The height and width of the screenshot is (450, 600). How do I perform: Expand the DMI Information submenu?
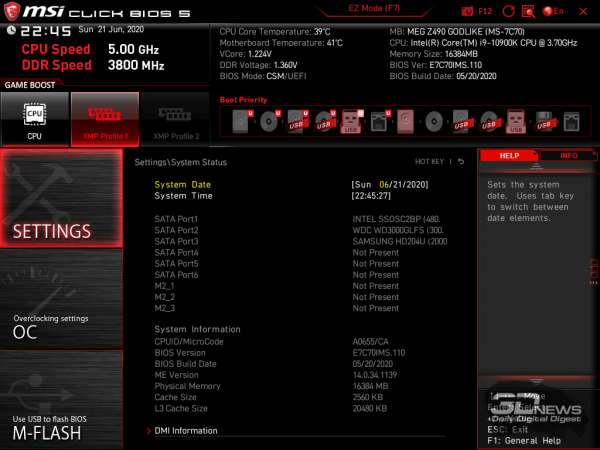tap(186, 431)
